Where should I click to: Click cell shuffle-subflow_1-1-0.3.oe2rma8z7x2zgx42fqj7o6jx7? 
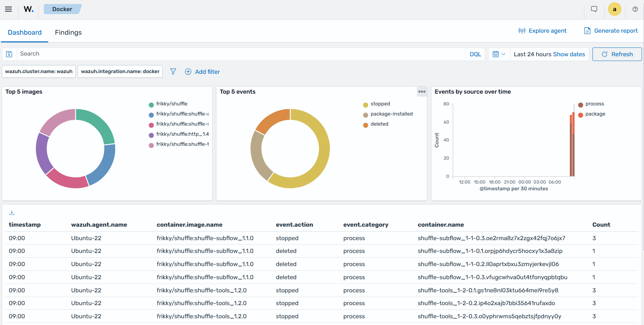[x=491, y=238]
